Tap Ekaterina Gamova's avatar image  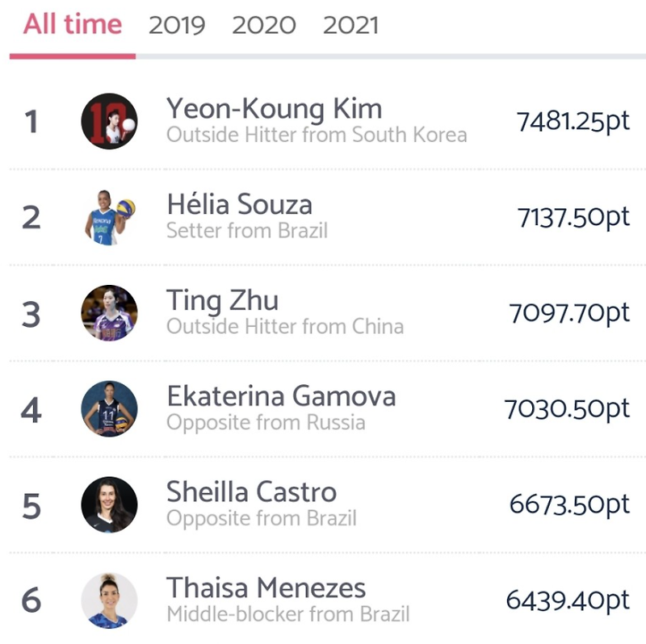(x=110, y=408)
